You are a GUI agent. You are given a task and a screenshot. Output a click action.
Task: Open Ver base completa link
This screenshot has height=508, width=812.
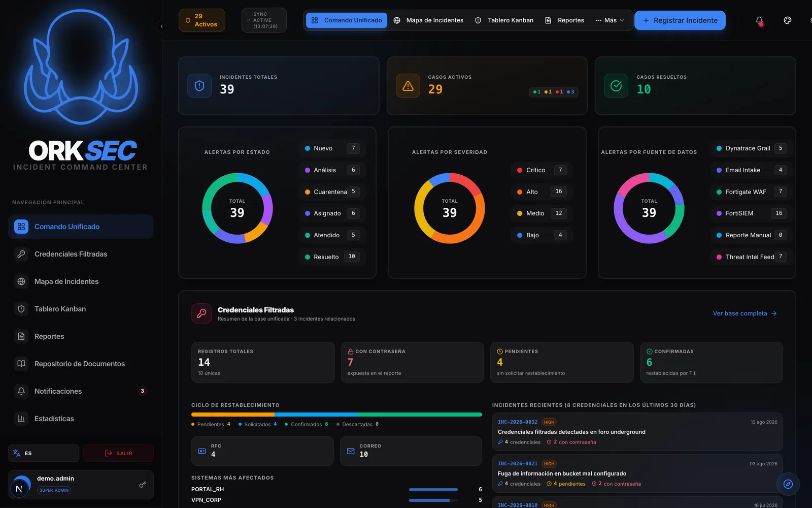coord(745,313)
